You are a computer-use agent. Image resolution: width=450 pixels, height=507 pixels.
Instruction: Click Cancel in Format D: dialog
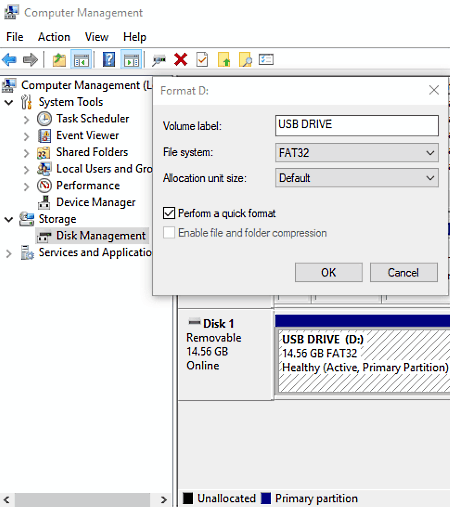coord(404,272)
